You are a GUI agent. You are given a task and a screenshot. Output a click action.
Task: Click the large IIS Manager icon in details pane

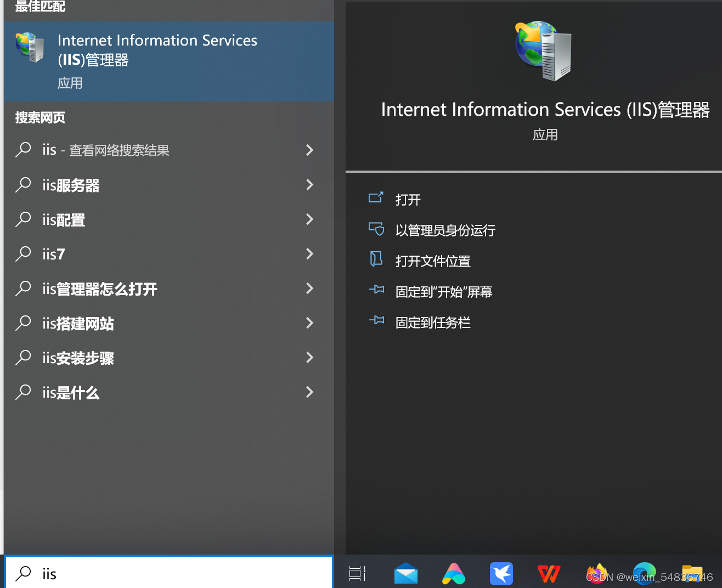coord(544,51)
